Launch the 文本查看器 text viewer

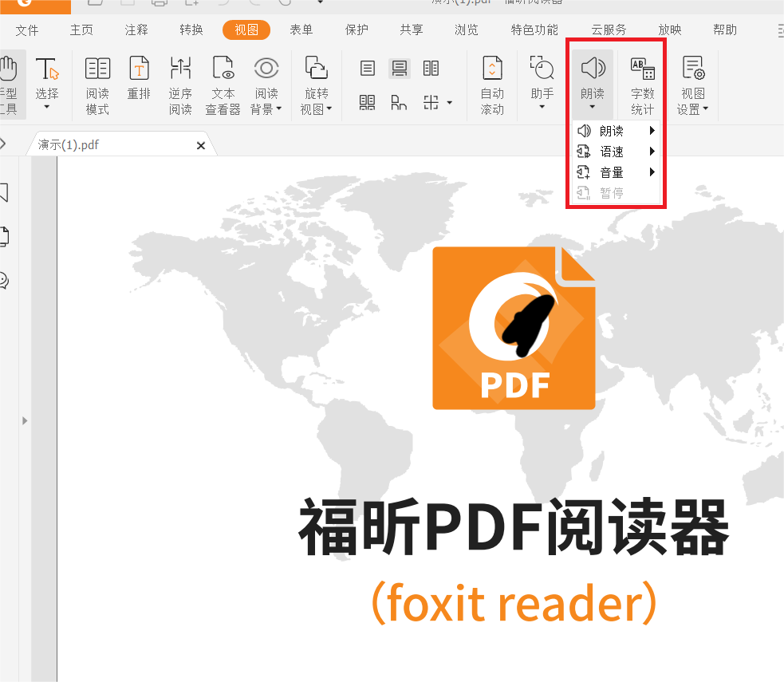click(223, 80)
